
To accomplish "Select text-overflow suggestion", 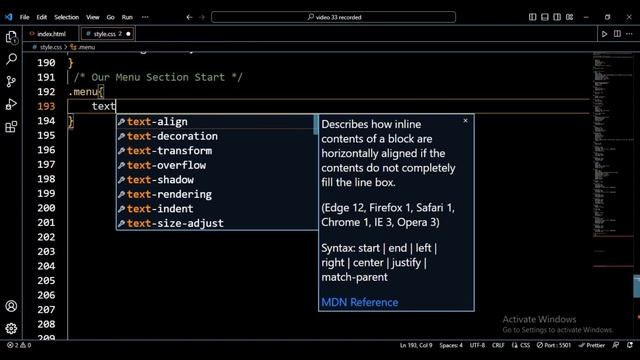I will 215,165.
